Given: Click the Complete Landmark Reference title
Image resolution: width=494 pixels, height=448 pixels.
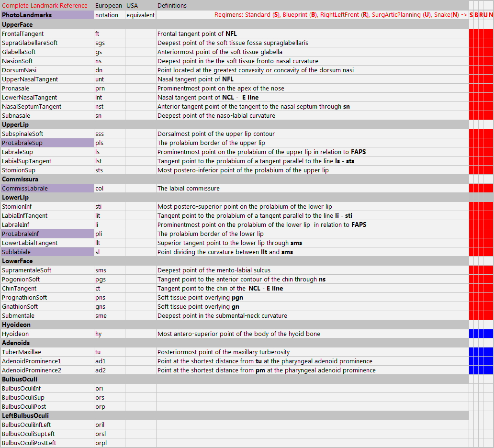Looking at the screenshot, I should coord(45,6).
